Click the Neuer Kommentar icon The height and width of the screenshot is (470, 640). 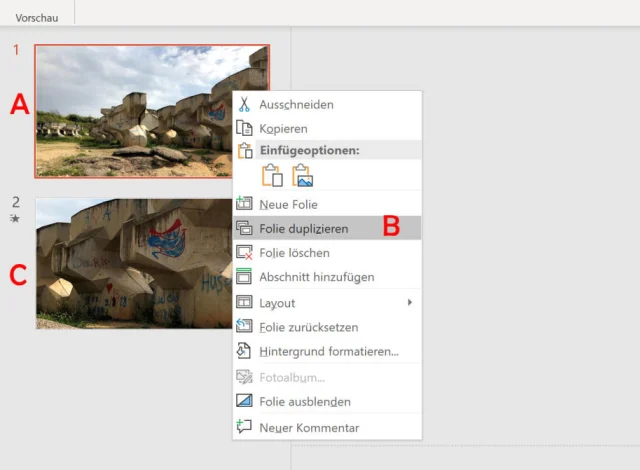coord(244,427)
